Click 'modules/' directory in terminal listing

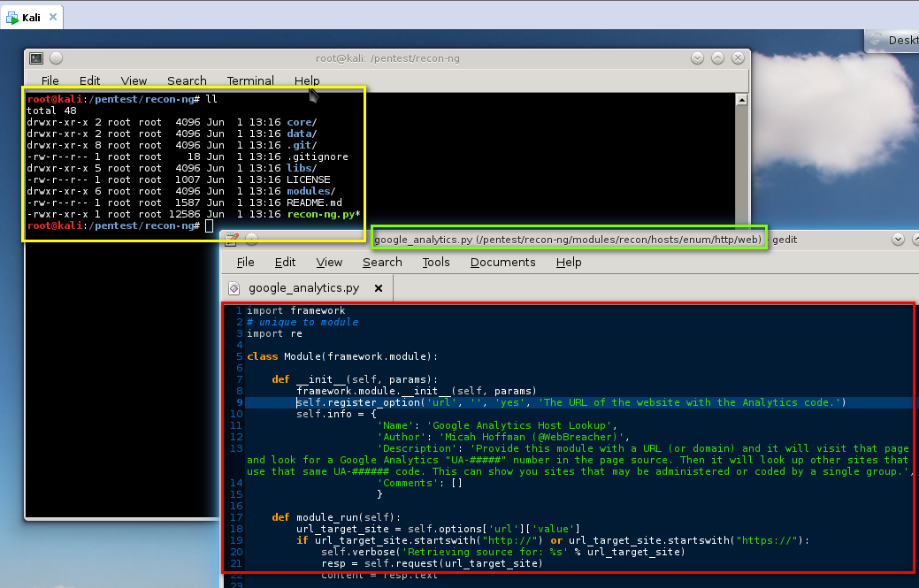tap(311, 191)
